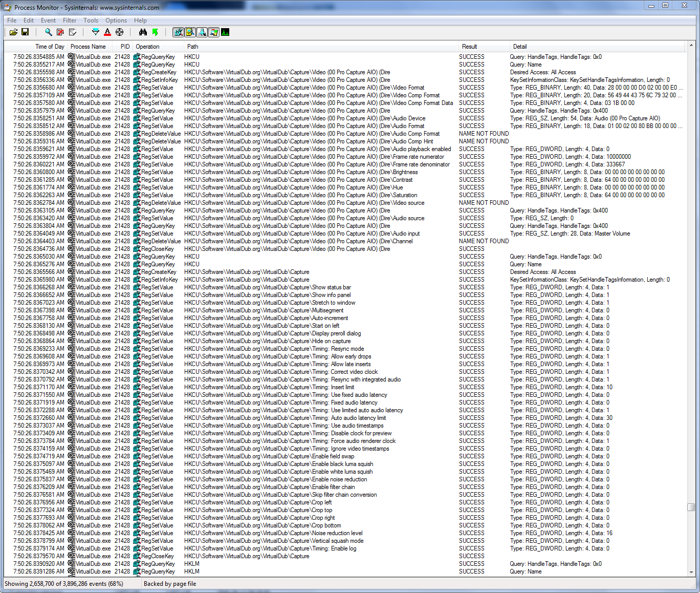The image size is (700, 593).
Task: Open the Filter funnel toolbar icon
Action: click(96, 32)
